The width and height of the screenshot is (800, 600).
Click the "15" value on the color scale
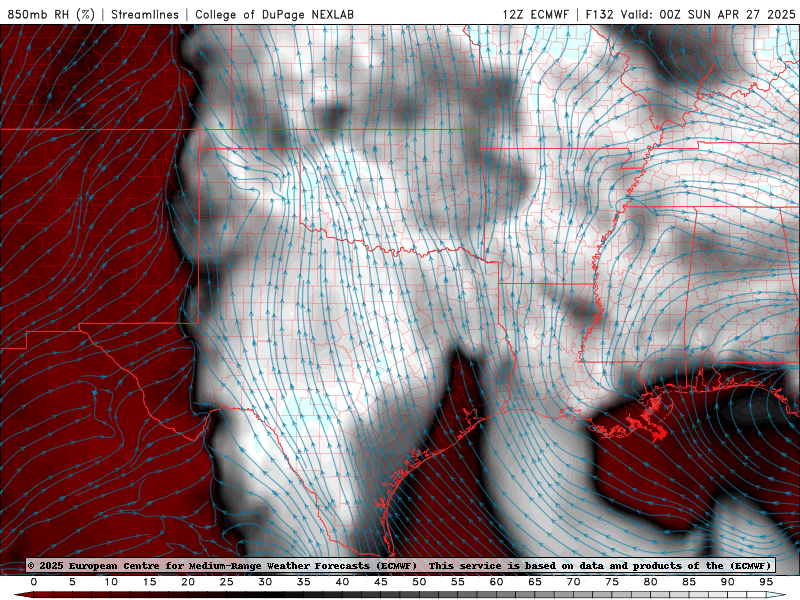[x=149, y=582]
